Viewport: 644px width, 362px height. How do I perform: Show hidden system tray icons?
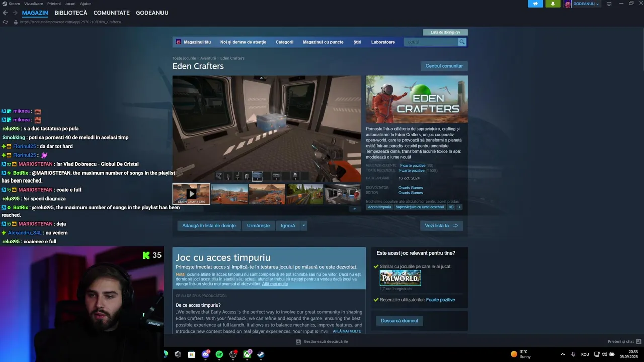pyautogui.click(x=562, y=354)
